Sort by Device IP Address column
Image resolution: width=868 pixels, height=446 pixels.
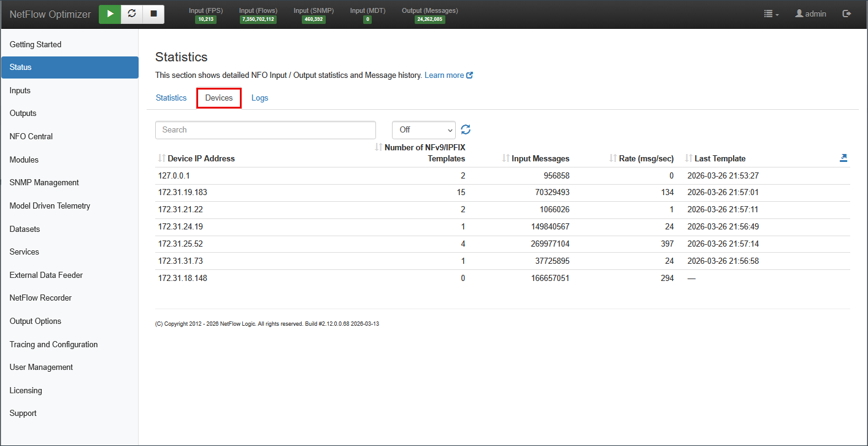pyautogui.click(x=201, y=158)
